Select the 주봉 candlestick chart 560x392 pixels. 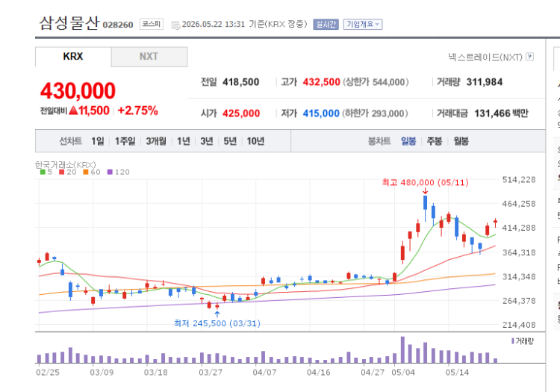pos(435,141)
